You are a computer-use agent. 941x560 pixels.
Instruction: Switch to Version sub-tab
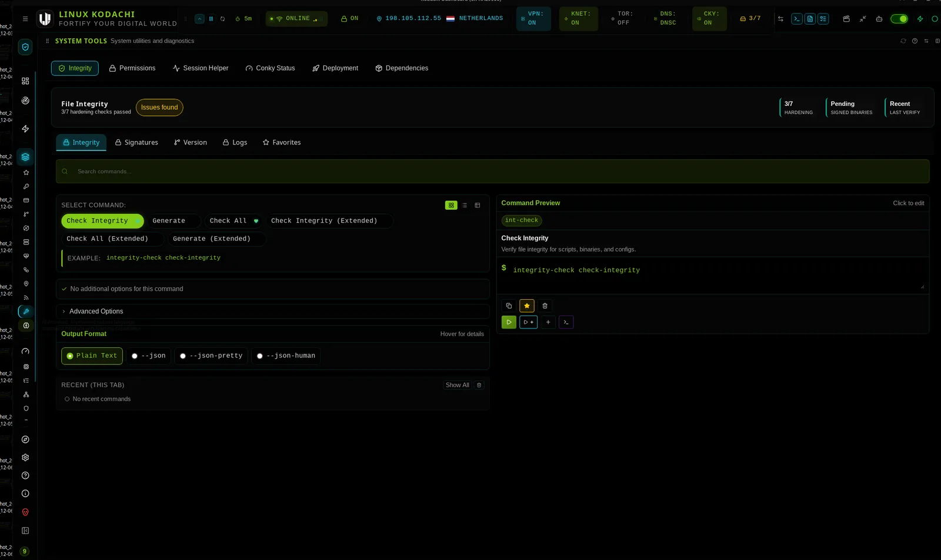(x=191, y=143)
